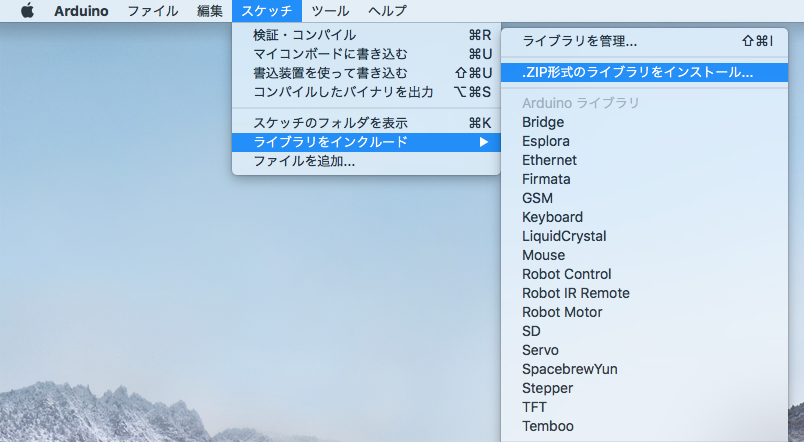This screenshot has height=442, width=804.
Task: Open the ファイル menu
Action: coord(152,11)
